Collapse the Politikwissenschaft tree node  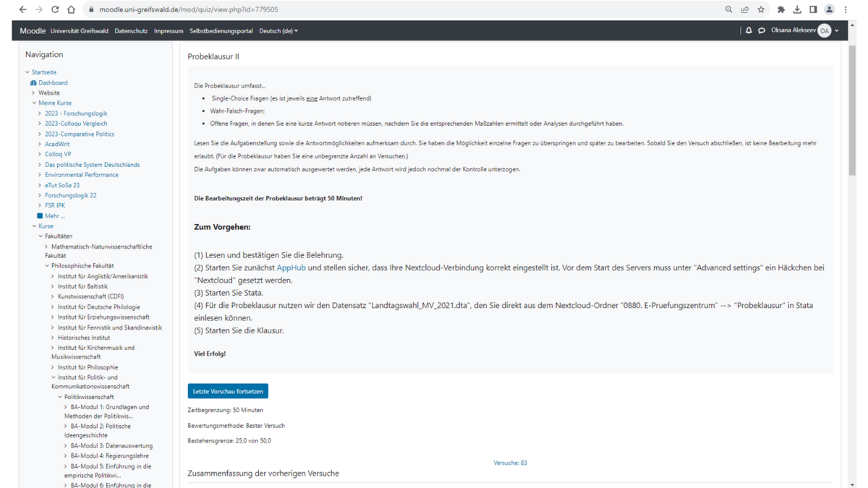click(60, 397)
